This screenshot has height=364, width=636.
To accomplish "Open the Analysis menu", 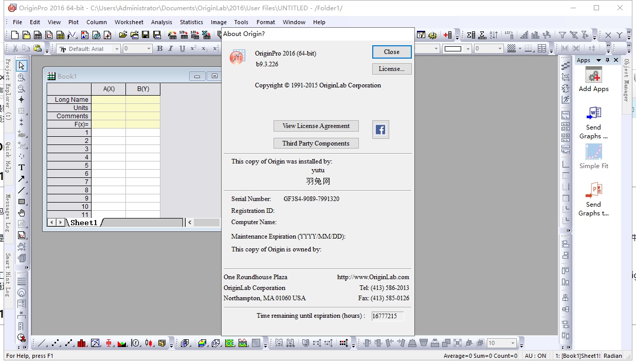I will pyautogui.click(x=161, y=22).
